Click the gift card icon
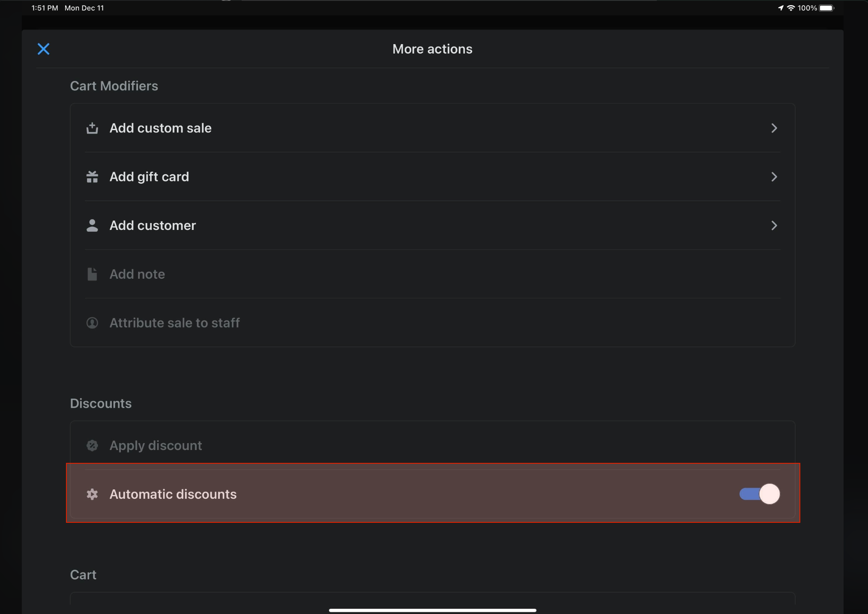Screen dimensions: 868x614 click(92, 177)
